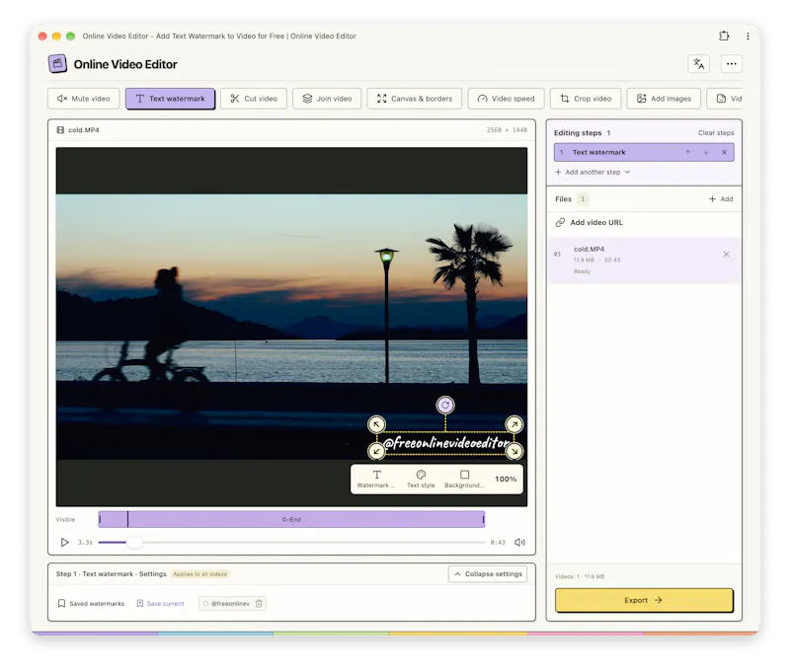This screenshot has height=672, width=790.
Task: Click the bottom-right resize handle of watermark
Action: tap(513, 451)
